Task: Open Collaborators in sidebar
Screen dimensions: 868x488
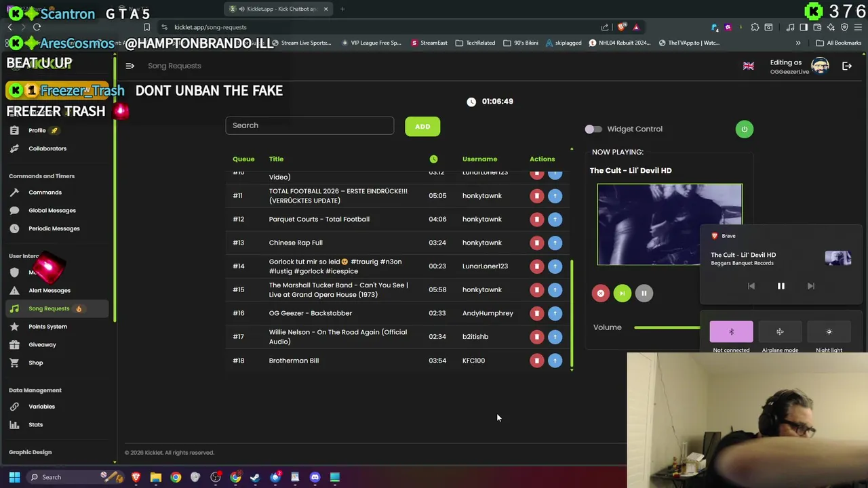Action: (x=47, y=148)
